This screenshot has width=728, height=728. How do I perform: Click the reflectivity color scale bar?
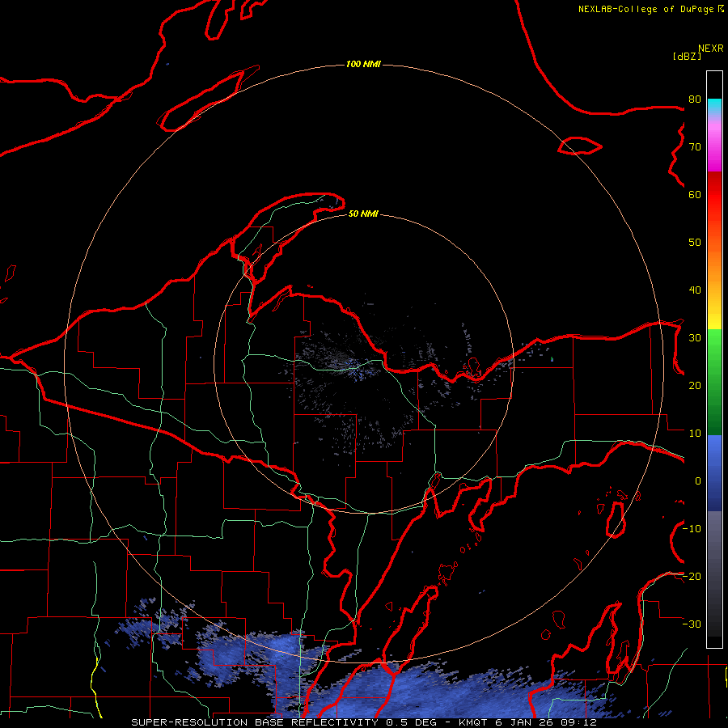click(x=714, y=359)
